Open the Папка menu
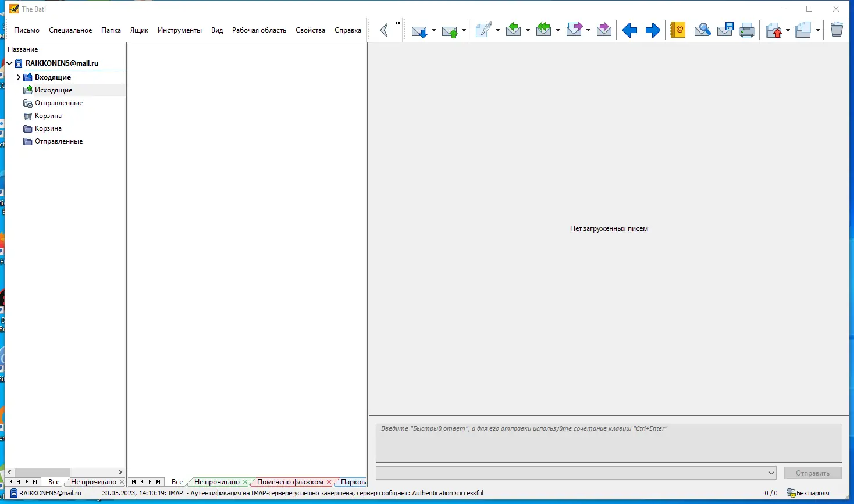Screen dimensions: 854x504 pyautogui.click(x=111, y=30)
